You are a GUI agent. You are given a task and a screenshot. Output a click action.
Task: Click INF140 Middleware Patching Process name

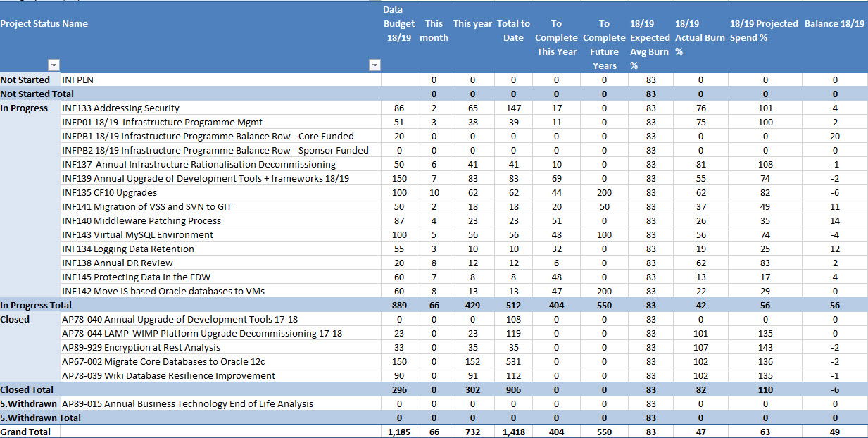pos(141,220)
